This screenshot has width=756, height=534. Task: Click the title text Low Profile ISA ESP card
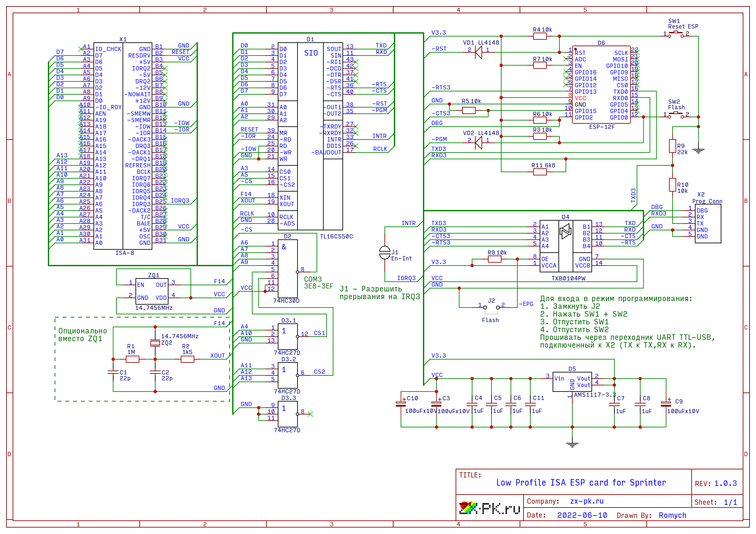(581, 483)
